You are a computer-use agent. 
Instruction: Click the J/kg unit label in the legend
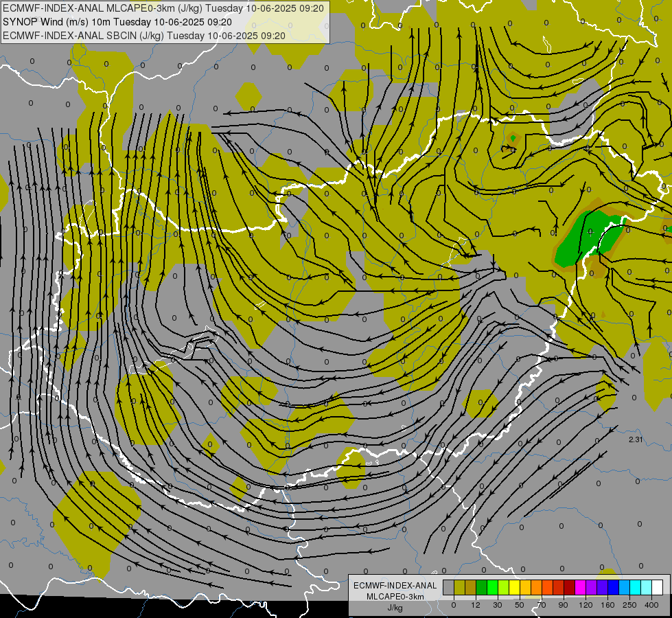[x=395, y=607]
